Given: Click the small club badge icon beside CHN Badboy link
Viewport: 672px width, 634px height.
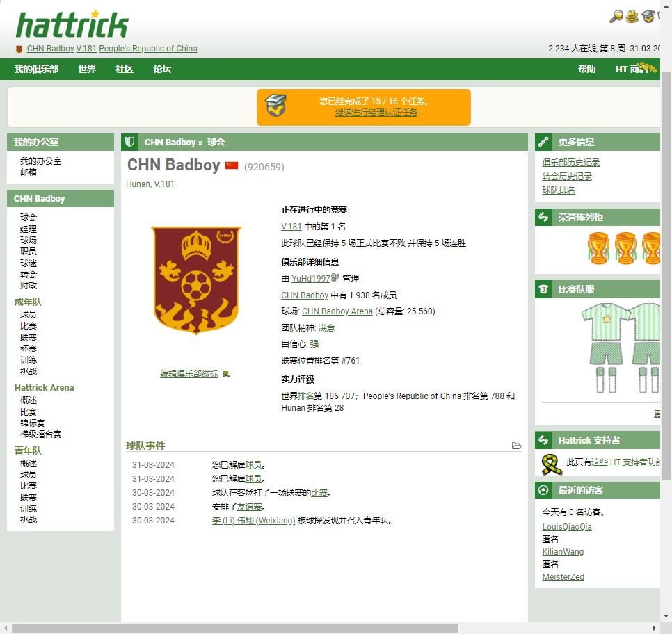Looking at the screenshot, I should (x=19, y=49).
